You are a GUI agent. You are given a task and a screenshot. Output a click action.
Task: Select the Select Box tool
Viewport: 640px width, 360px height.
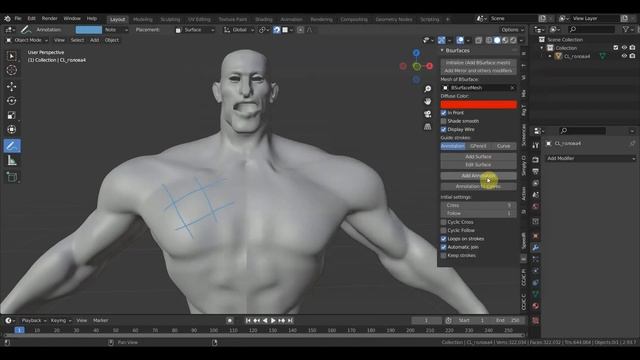(x=11, y=56)
